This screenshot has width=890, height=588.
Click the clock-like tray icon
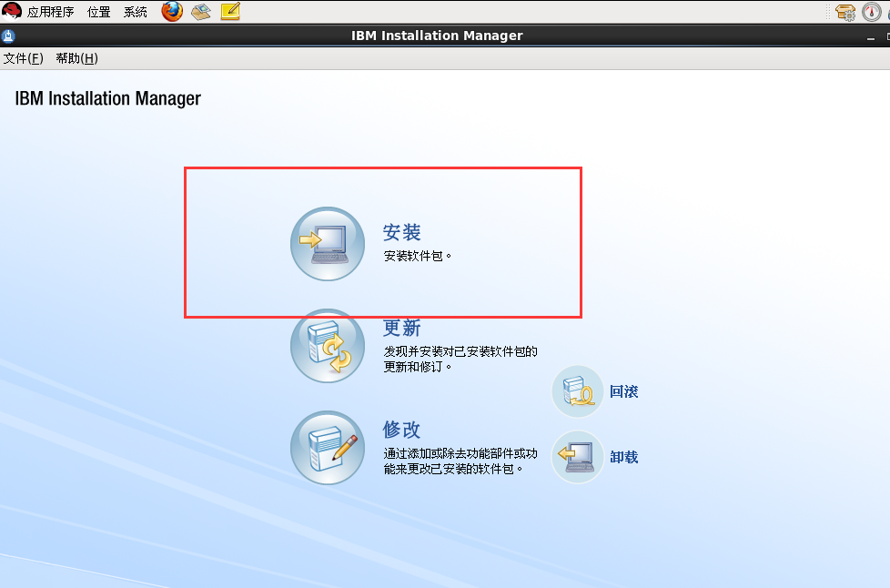click(871, 12)
